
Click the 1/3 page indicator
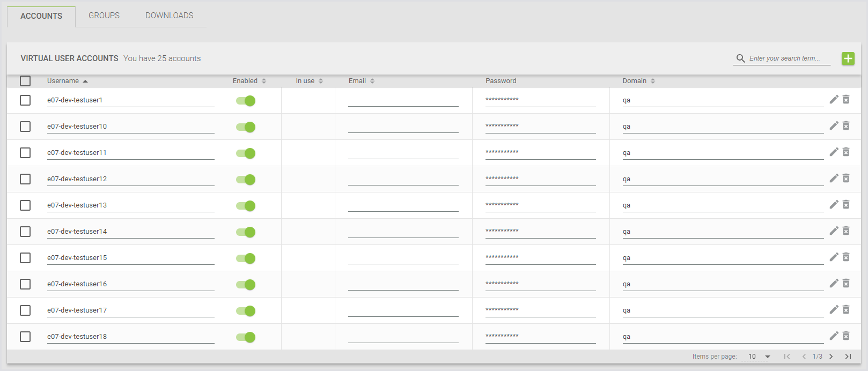(818, 357)
